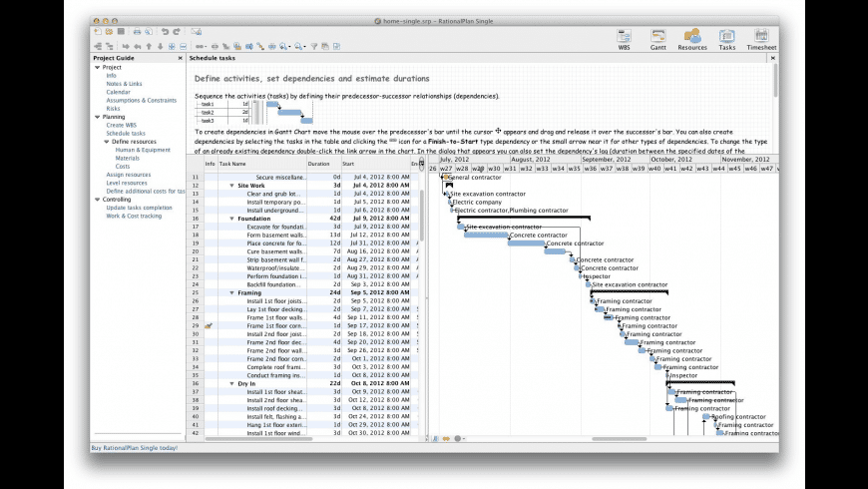Close the Project Guide panel
Viewport: 868px width, 489px height.
pyautogui.click(x=180, y=58)
